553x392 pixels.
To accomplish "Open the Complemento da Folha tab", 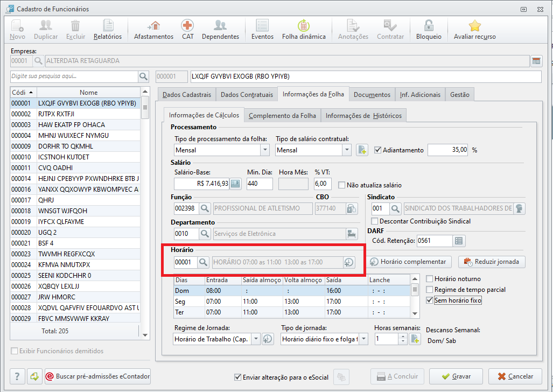I will click(282, 116).
